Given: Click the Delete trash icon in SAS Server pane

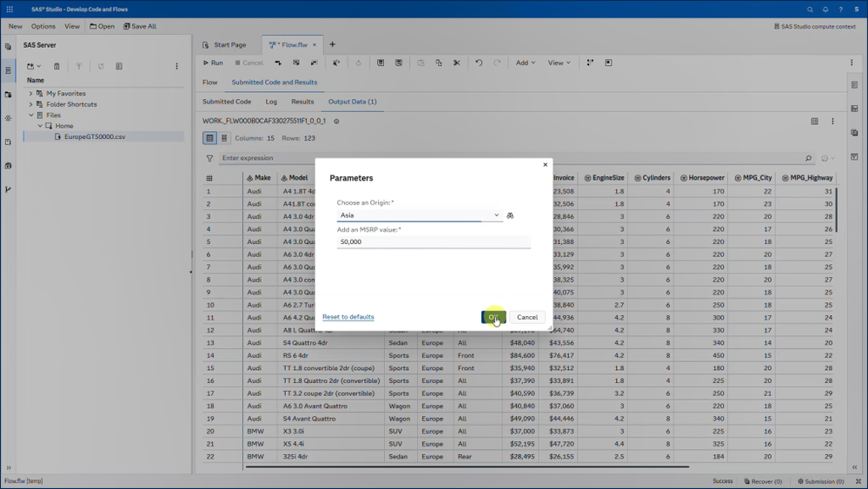Looking at the screenshot, I should [x=56, y=66].
